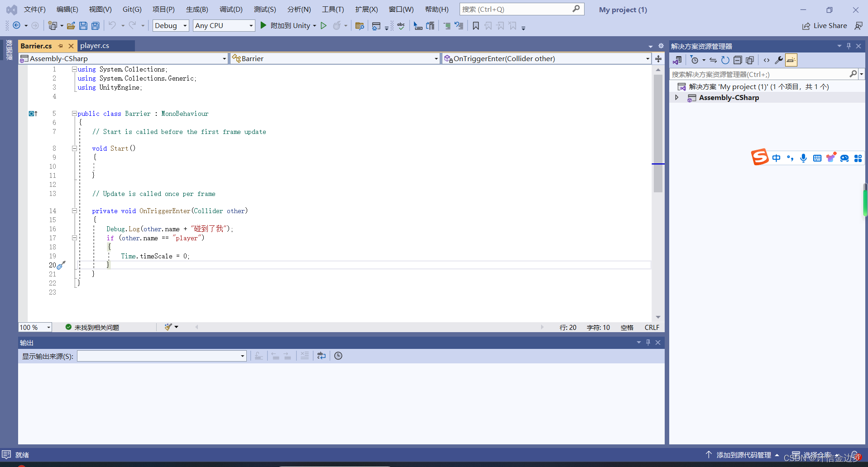Open the 100 % zoom level dropdown
This screenshot has width=868, height=467.
pos(35,327)
